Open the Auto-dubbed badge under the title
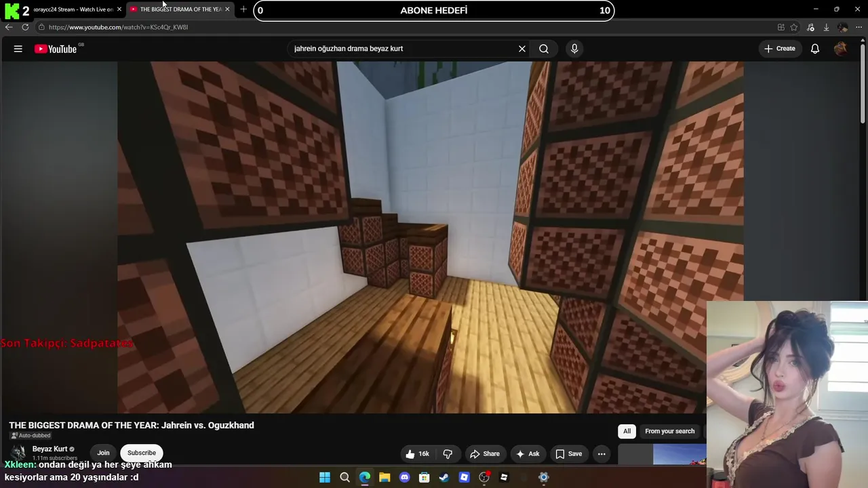This screenshot has height=488, width=868. [x=31, y=436]
